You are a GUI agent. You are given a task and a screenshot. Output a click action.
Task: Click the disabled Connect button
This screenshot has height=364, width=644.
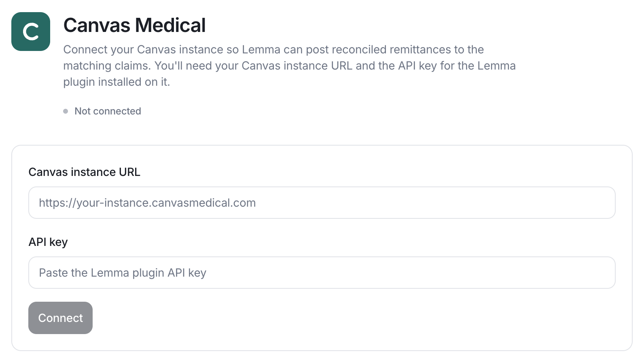(x=60, y=318)
